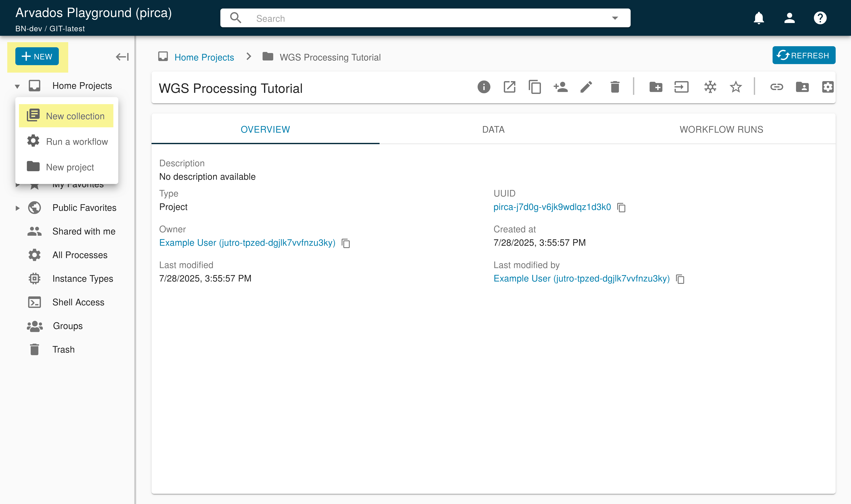Click the search magnifier icon
The image size is (851, 504).
click(x=236, y=18)
